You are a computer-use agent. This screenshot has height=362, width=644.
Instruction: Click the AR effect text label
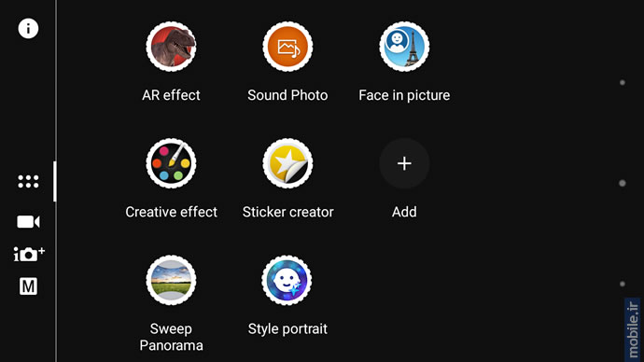171,95
